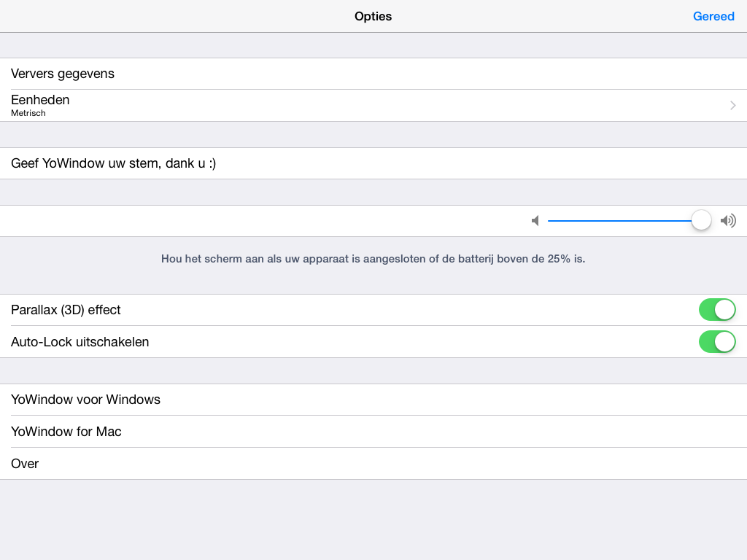The image size is (747, 560).
Task: Open the YoWindow for Mac entry
Action: 66,432
